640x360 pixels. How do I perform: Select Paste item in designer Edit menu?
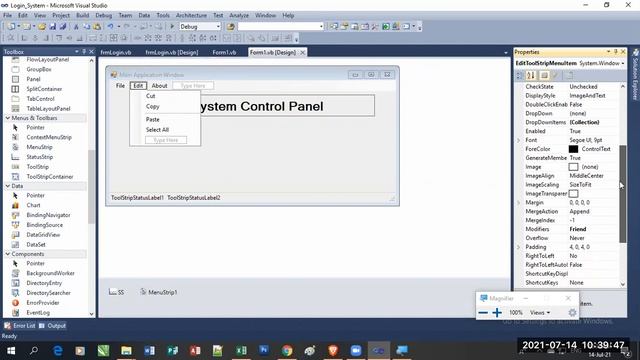153,120
